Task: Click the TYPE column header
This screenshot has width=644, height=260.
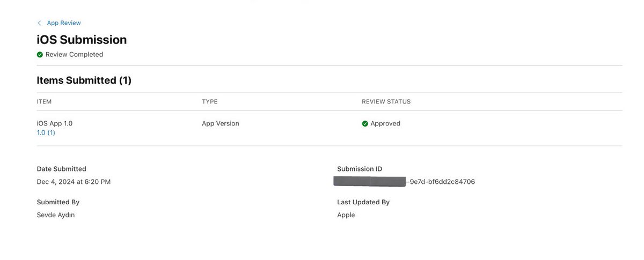Action: tap(210, 102)
